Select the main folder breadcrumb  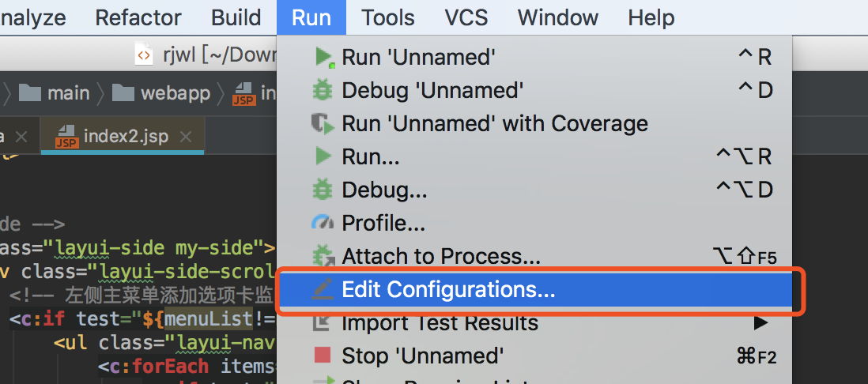55,93
